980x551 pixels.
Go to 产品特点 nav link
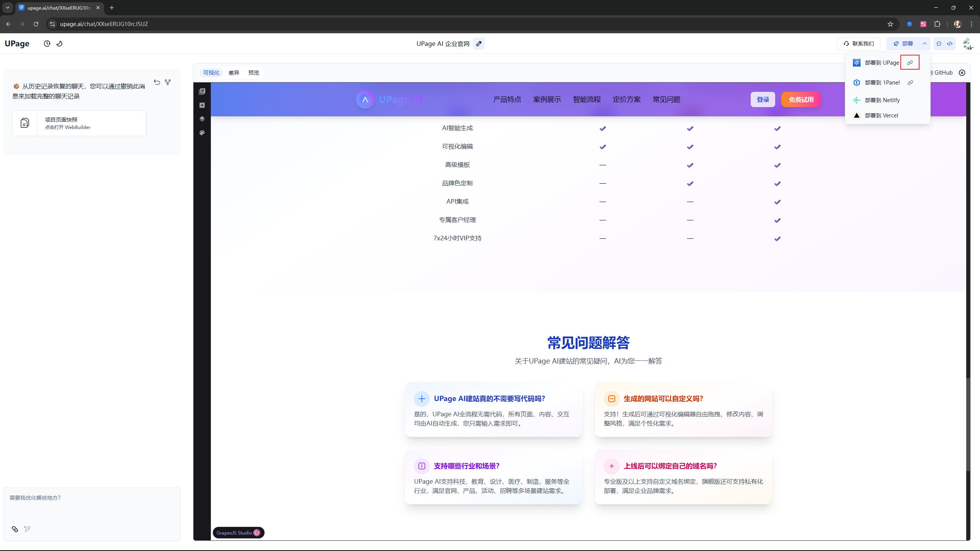(x=507, y=99)
